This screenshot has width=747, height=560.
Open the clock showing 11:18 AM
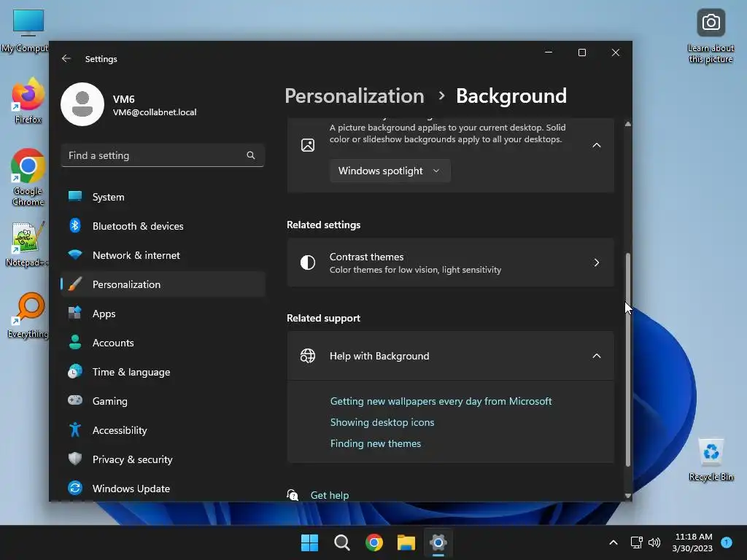coord(693,542)
